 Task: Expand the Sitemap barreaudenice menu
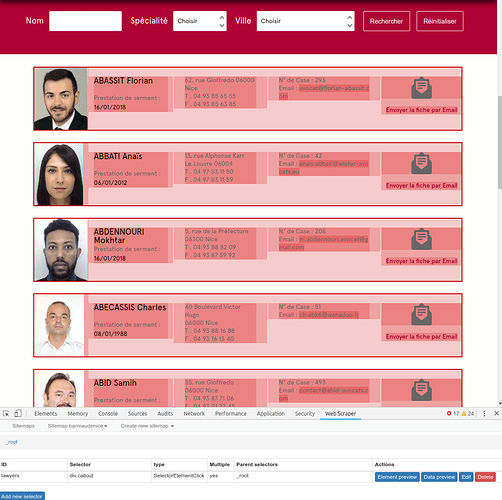(77, 426)
